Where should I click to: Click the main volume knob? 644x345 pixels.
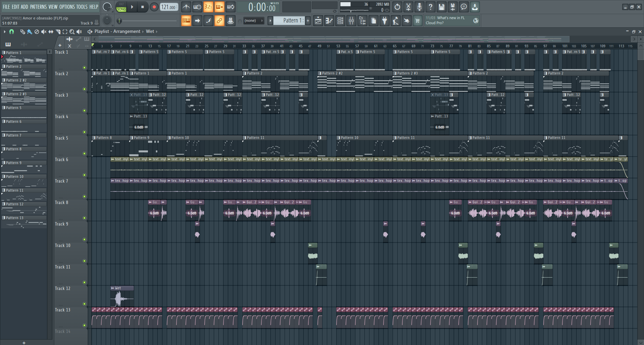tap(107, 7)
